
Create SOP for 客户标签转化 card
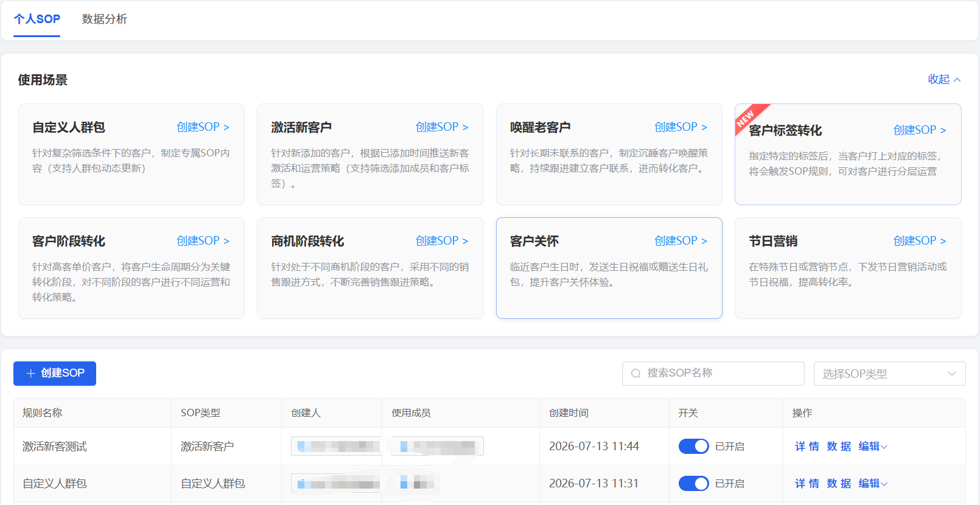[x=920, y=130]
